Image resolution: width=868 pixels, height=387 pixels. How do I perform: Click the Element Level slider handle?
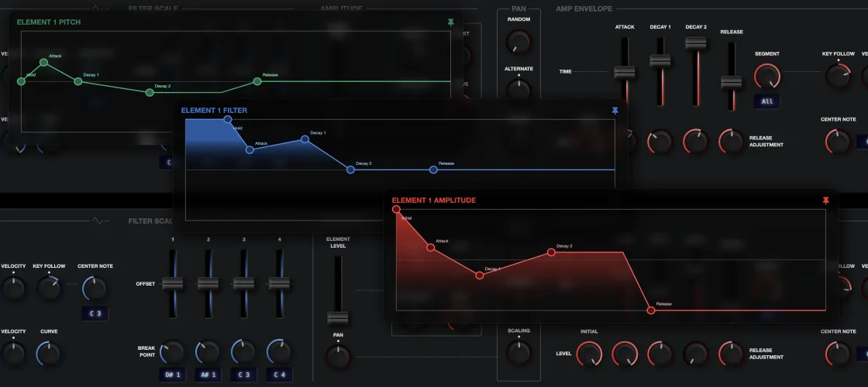point(337,317)
